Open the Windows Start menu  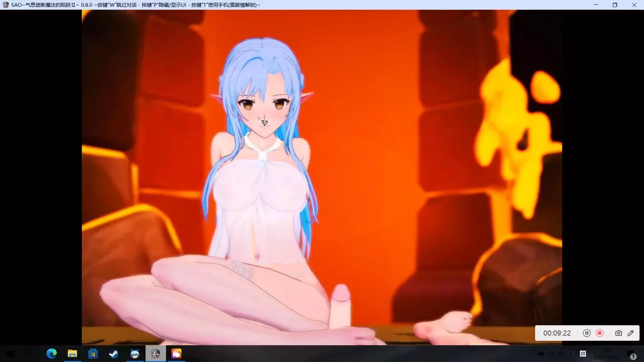click(10, 353)
